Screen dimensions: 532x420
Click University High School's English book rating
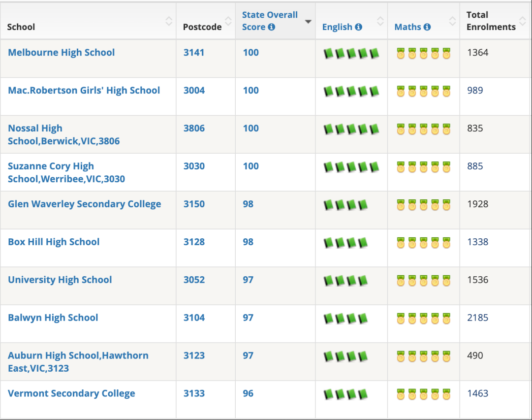[345, 281]
